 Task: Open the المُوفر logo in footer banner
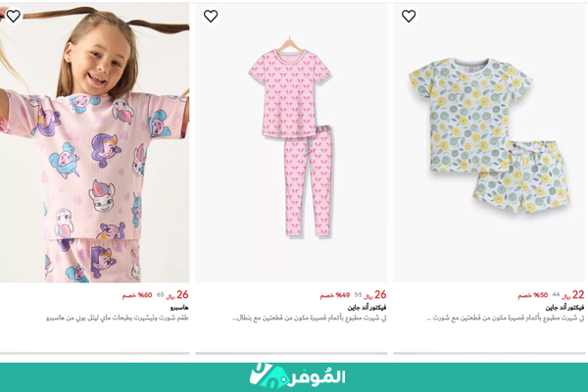[x=298, y=375]
